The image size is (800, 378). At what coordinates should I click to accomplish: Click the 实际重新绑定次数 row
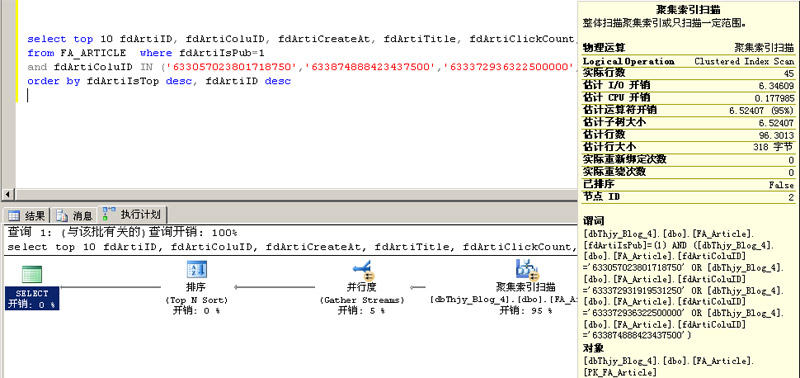pyautogui.click(x=688, y=160)
